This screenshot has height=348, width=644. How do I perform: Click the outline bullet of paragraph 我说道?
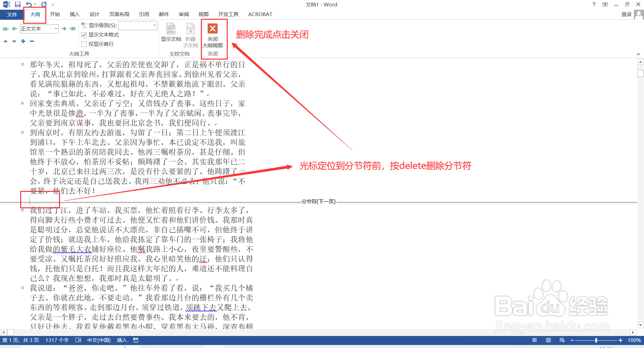coord(22,288)
